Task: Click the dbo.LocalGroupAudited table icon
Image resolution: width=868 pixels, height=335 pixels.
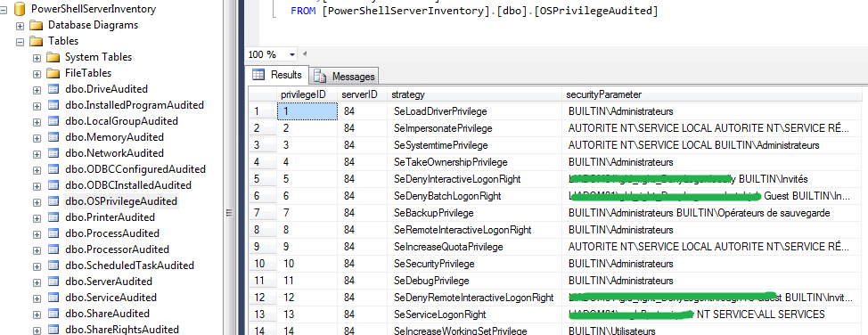Action: click(x=53, y=121)
